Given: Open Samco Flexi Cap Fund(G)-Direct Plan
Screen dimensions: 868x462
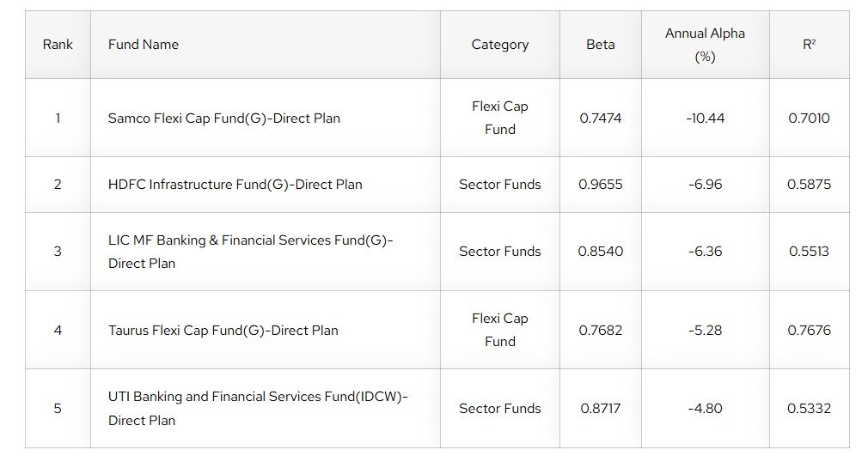Looking at the screenshot, I should pos(224,119).
